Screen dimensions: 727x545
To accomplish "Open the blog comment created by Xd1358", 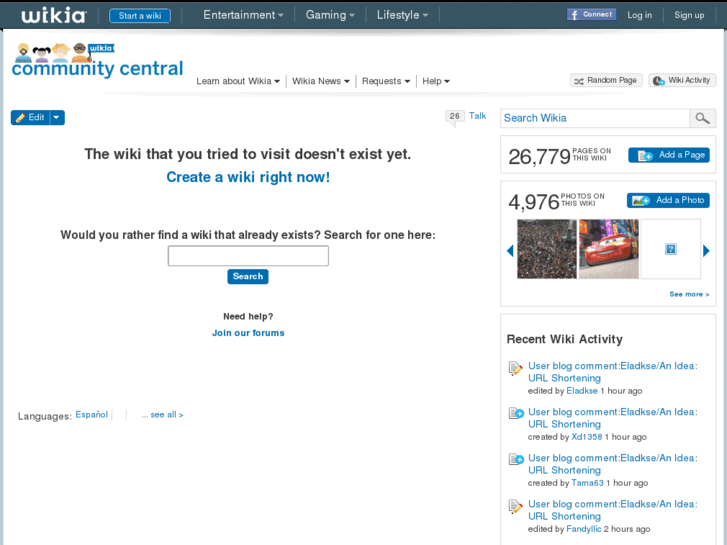I will click(612, 418).
